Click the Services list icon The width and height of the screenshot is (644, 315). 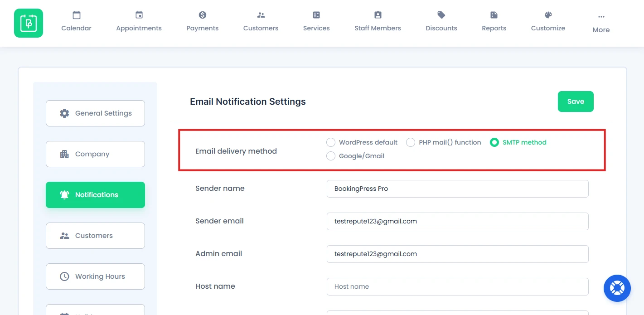[x=316, y=15]
